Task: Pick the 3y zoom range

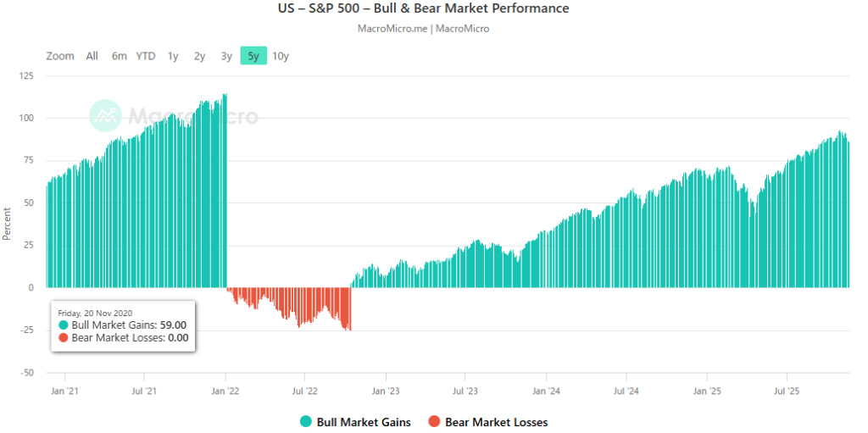Action: coord(226,56)
